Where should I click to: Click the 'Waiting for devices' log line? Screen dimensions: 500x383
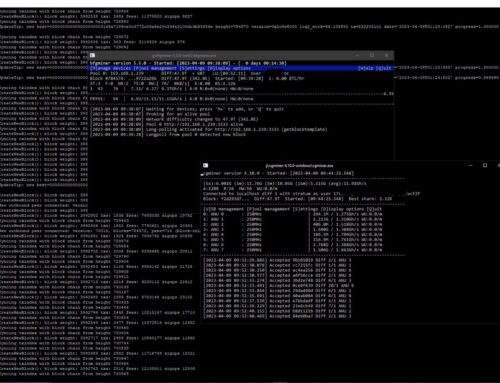coord(187,109)
